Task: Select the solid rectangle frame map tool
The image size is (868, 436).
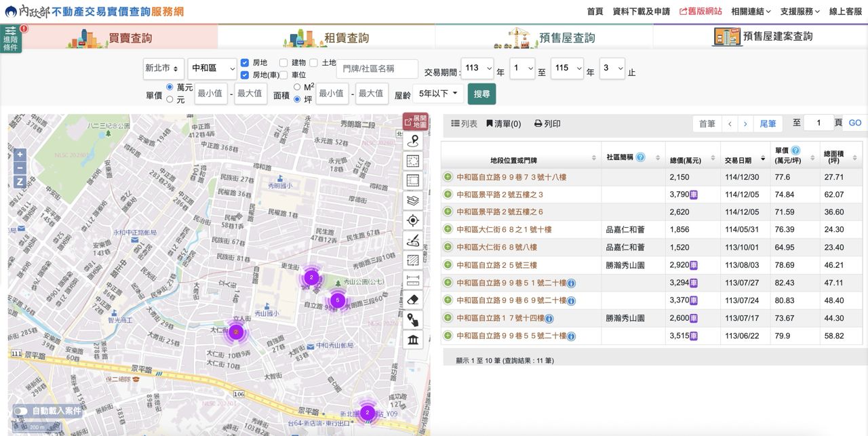Action: [413, 180]
